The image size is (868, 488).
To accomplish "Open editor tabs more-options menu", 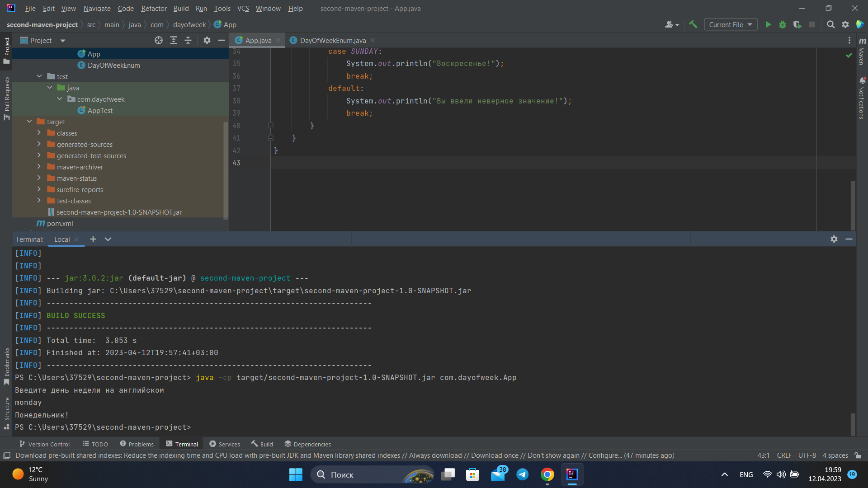I will (849, 41).
